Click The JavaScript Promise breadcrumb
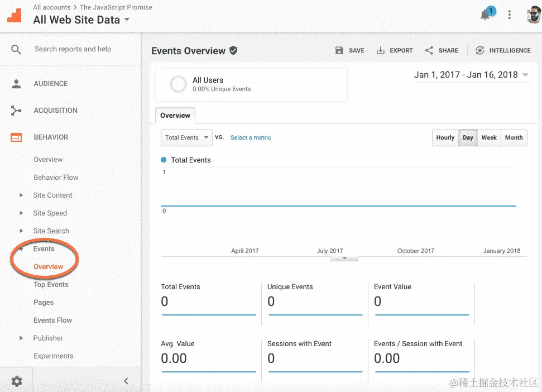Viewport: 542px width, 392px height. point(116,7)
